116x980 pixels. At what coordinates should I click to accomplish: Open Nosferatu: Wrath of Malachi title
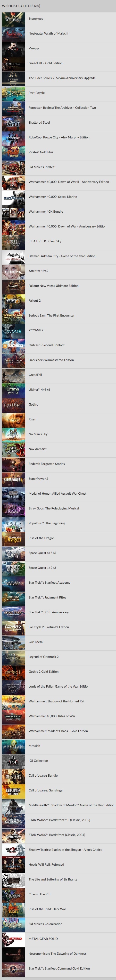(49, 34)
